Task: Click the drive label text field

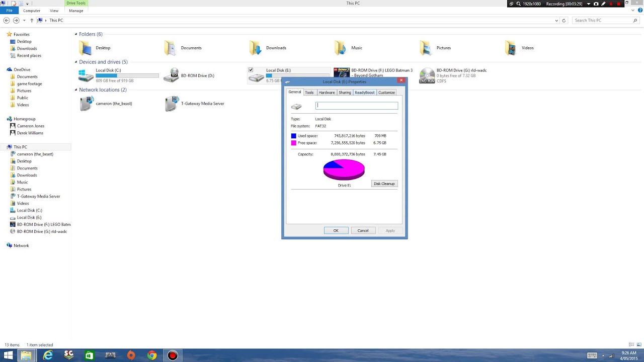Action: click(357, 106)
